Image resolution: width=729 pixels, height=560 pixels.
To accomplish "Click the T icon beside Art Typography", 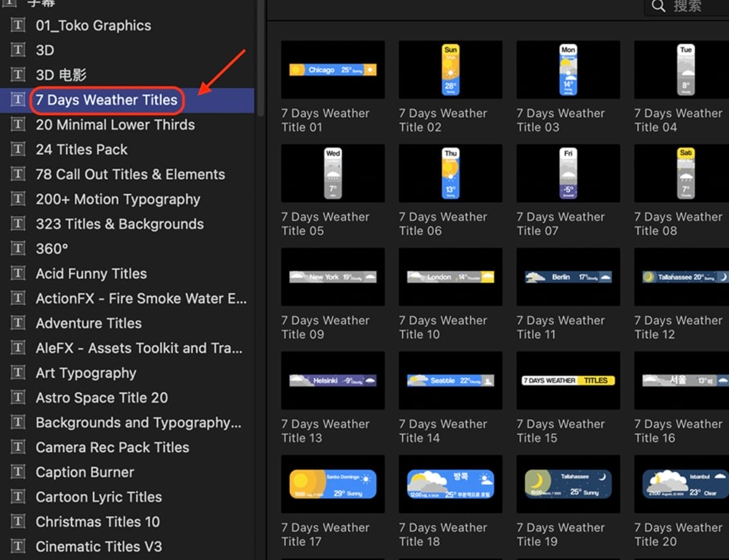I will pyautogui.click(x=18, y=373).
